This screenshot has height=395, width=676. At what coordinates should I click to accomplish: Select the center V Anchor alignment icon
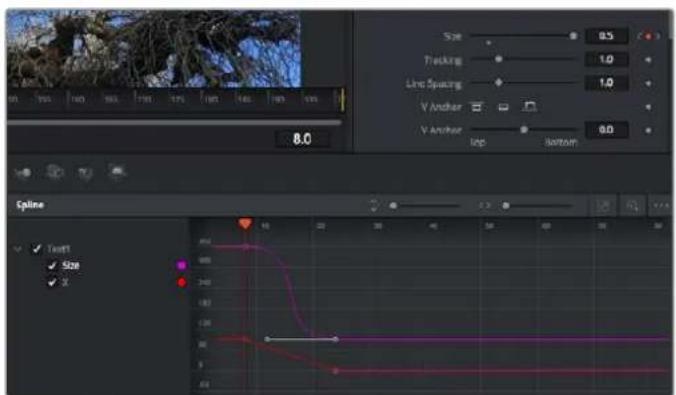[503, 107]
